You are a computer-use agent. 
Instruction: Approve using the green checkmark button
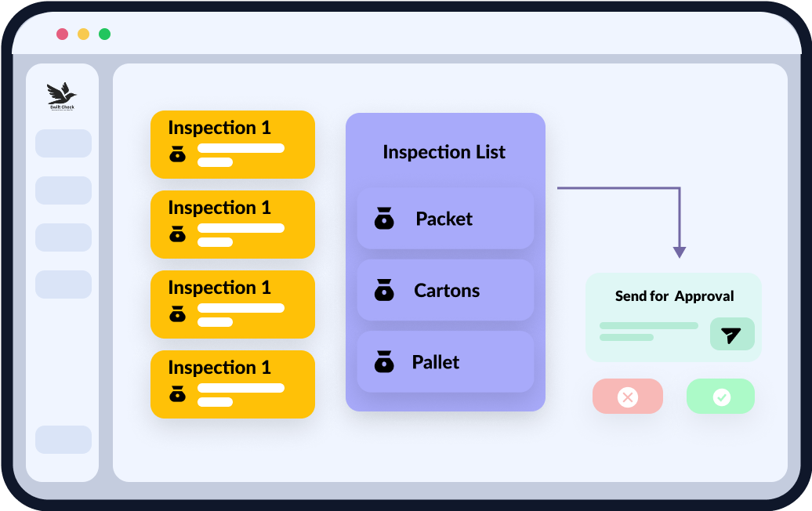coord(721,397)
